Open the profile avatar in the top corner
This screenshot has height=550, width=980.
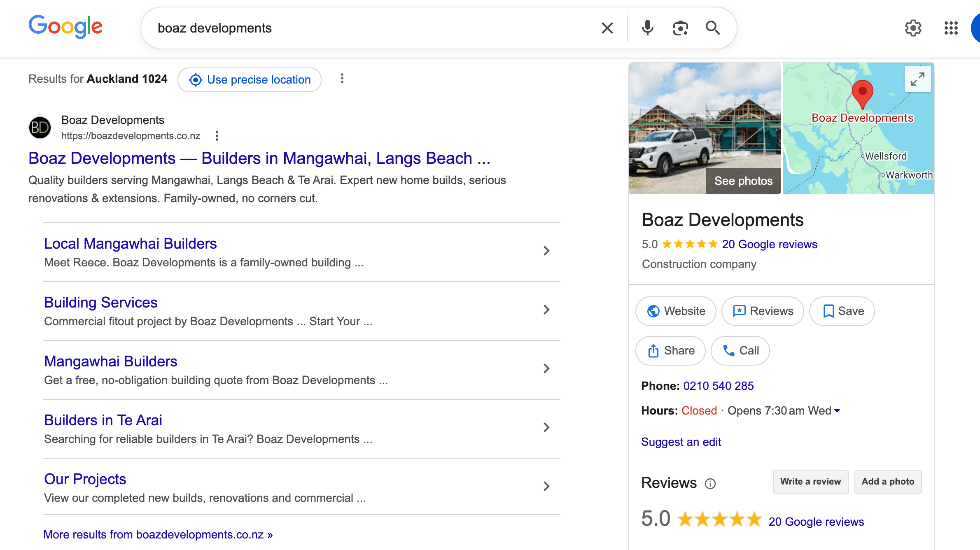(x=975, y=28)
